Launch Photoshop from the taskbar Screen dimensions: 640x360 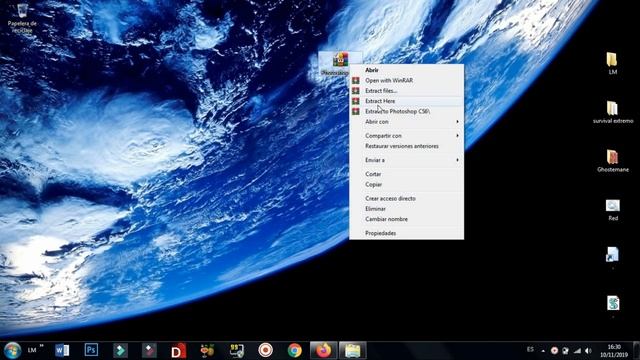91,350
